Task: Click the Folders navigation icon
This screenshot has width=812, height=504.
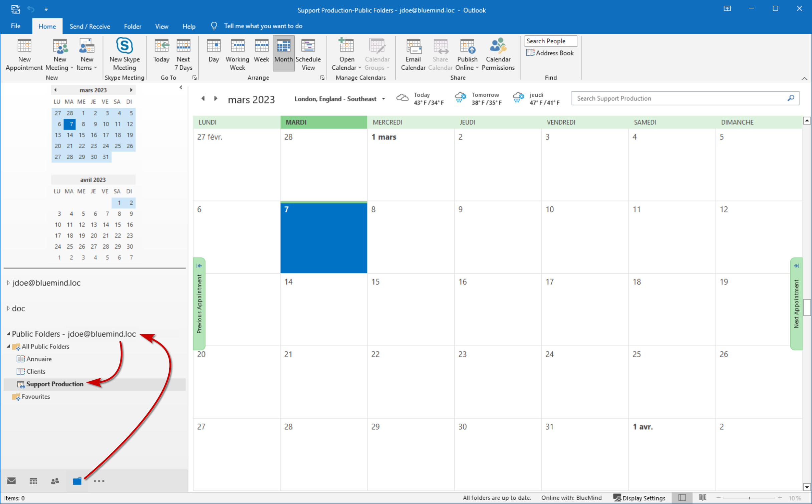Action: pos(77,481)
